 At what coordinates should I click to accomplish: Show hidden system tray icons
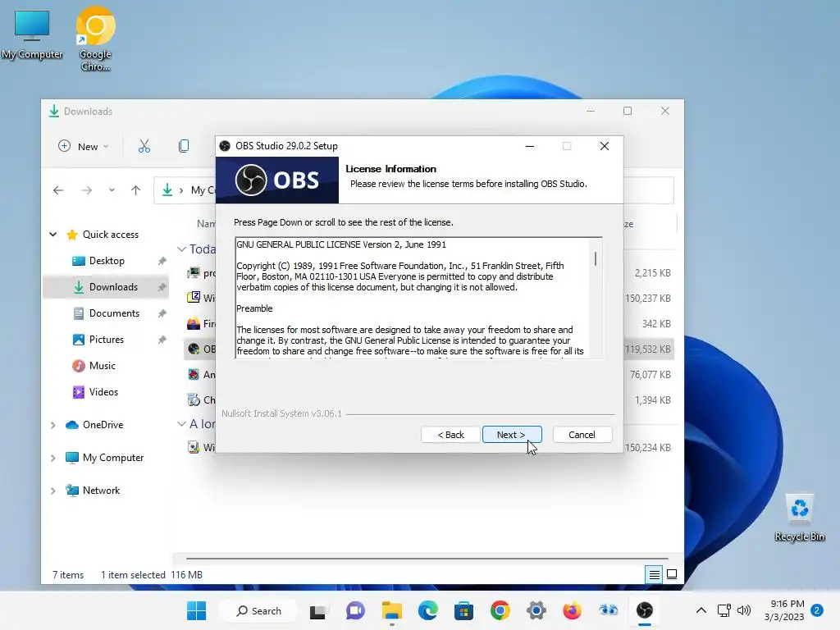tap(701, 610)
